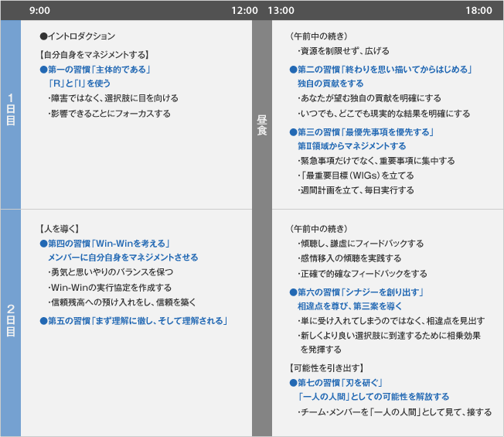Click 週間計画を立て、毎日実行する line
Viewport: 504px width, 437px height.
pos(356,190)
